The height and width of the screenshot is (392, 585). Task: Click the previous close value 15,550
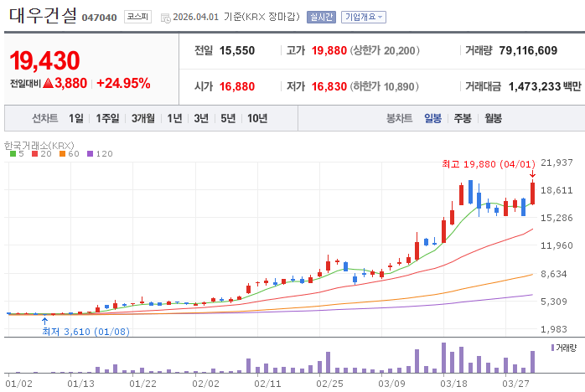pyautogui.click(x=237, y=50)
